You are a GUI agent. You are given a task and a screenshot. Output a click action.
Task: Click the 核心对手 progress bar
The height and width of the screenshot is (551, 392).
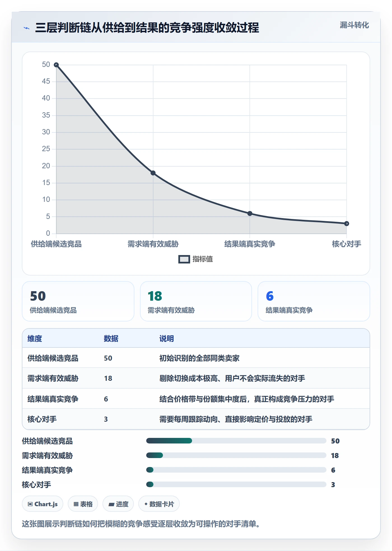click(236, 485)
